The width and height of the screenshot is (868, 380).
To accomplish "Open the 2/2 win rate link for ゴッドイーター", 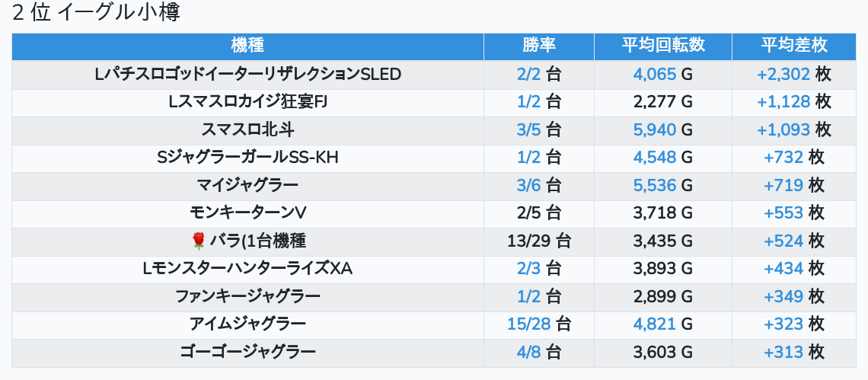I will click(528, 74).
